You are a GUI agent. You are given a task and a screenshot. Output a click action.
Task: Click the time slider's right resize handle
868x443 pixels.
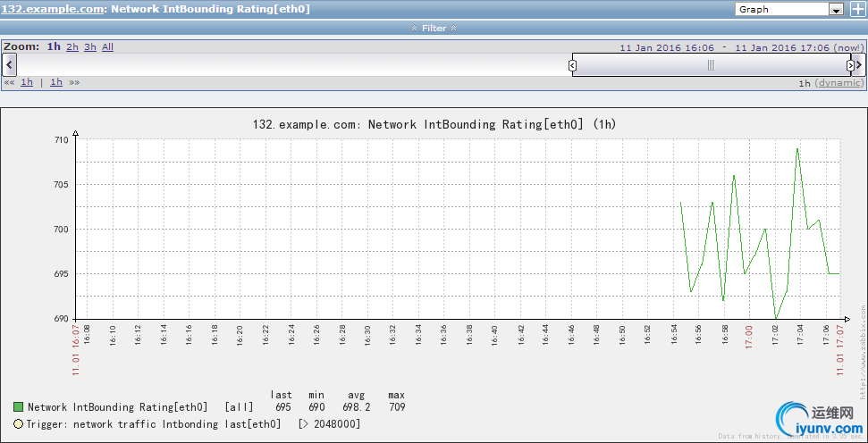click(850, 66)
